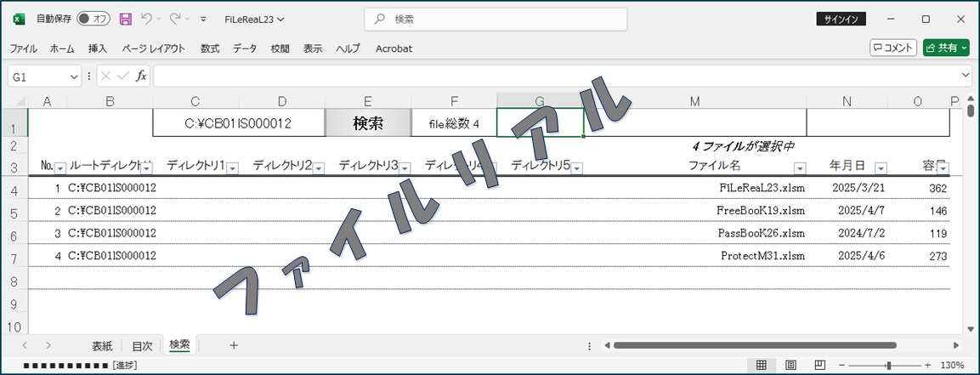Toggle the AutoSave (自動保存) switch
The image size is (980, 375).
click(93, 20)
